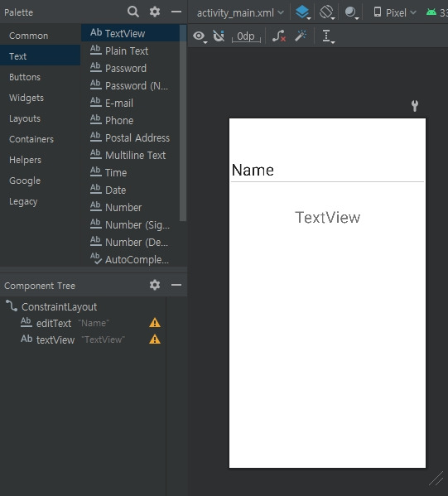Click the warning icon beside editText
This screenshot has height=496, width=448.
[155, 323]
